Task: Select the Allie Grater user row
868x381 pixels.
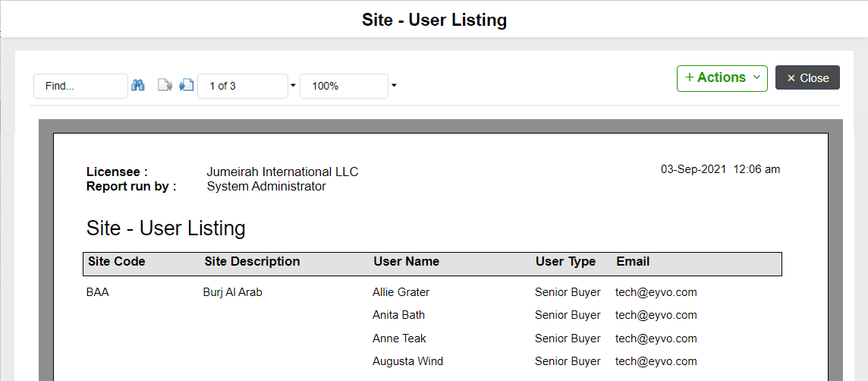Action: click(x=432, y=292)
